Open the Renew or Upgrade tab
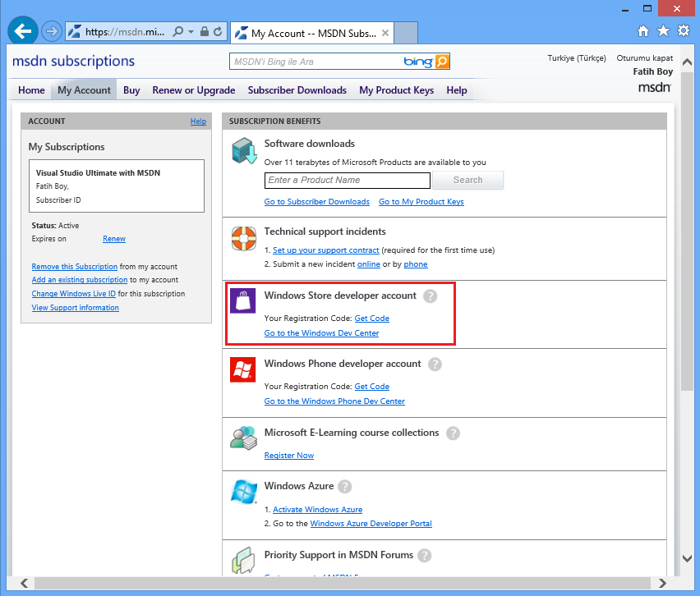 [x=194, y=90]
